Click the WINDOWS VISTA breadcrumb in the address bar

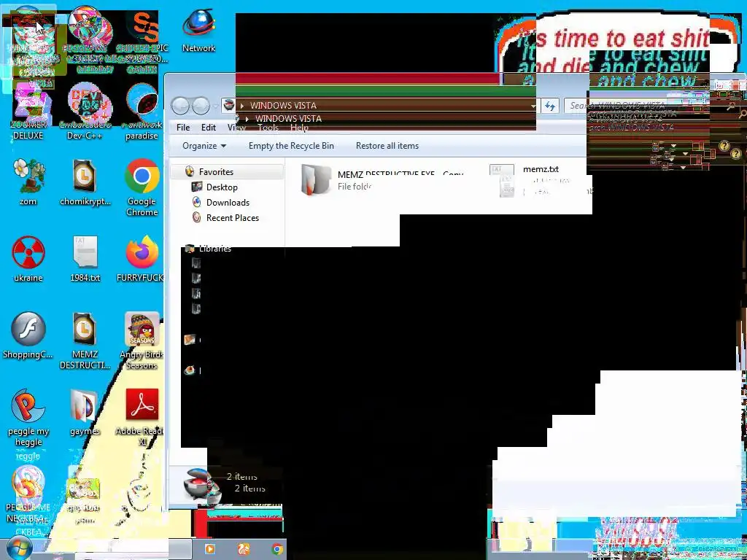point(283,106)
